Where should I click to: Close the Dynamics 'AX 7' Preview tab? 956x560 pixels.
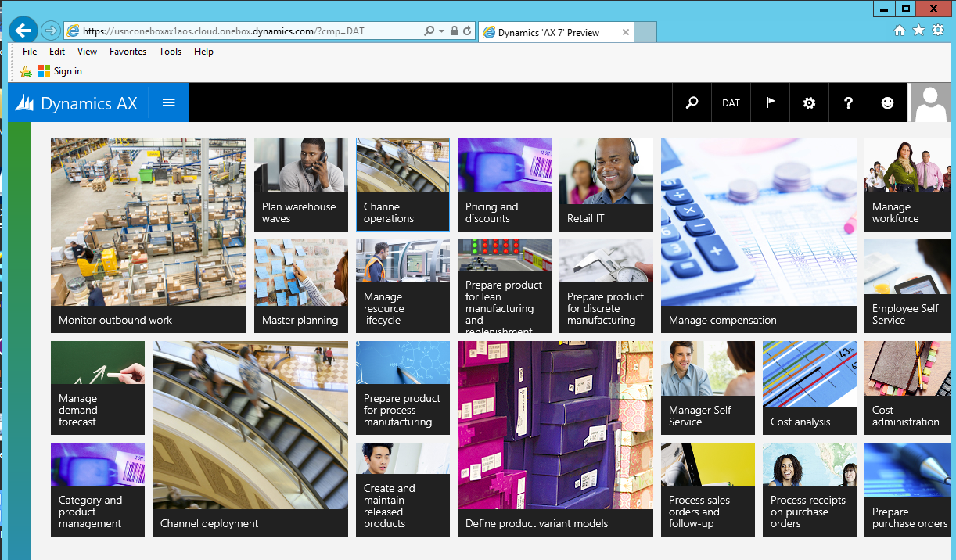[x=626, y=32]
